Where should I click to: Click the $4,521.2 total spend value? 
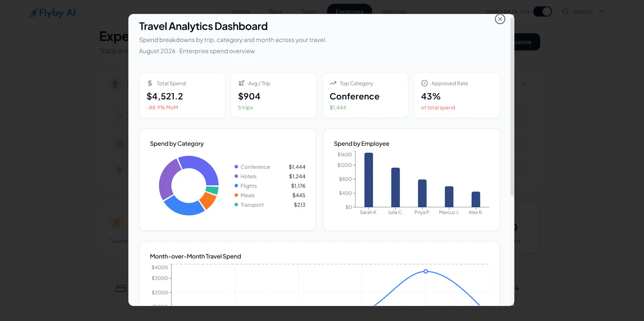click(x=165, y=97)
